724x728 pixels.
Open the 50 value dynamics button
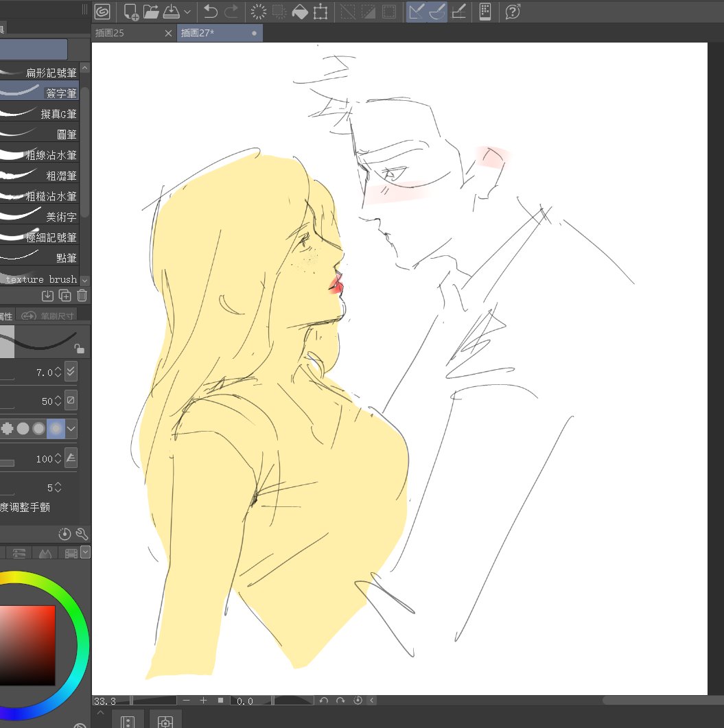pos(71,400)
